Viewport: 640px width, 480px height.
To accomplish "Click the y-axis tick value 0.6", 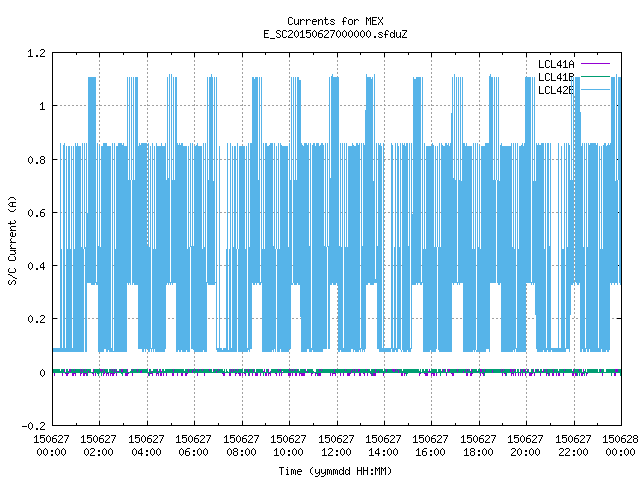I will coord(36,213).
